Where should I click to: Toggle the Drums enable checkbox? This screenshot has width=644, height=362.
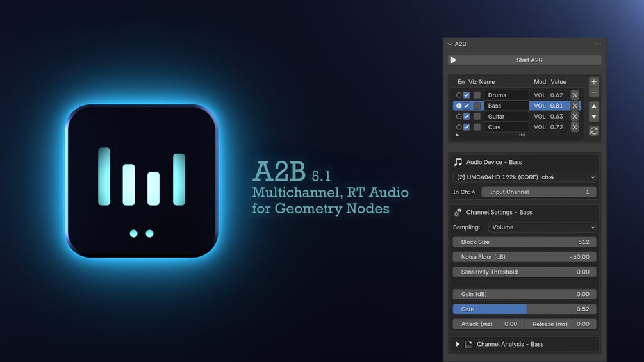[466, 95]
